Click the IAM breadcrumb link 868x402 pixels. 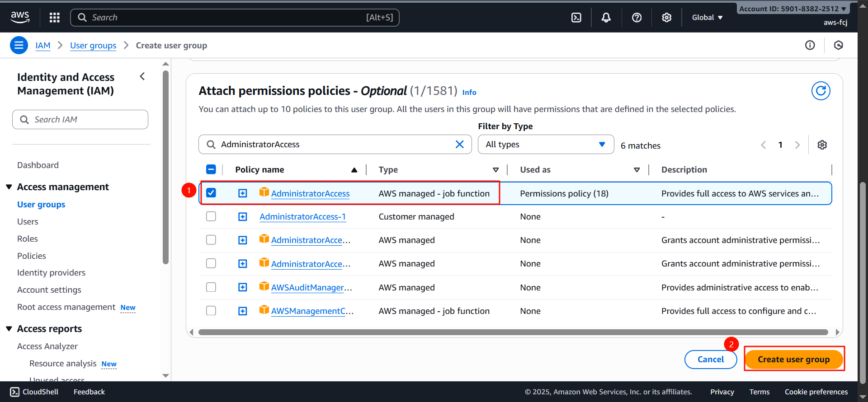43,46
